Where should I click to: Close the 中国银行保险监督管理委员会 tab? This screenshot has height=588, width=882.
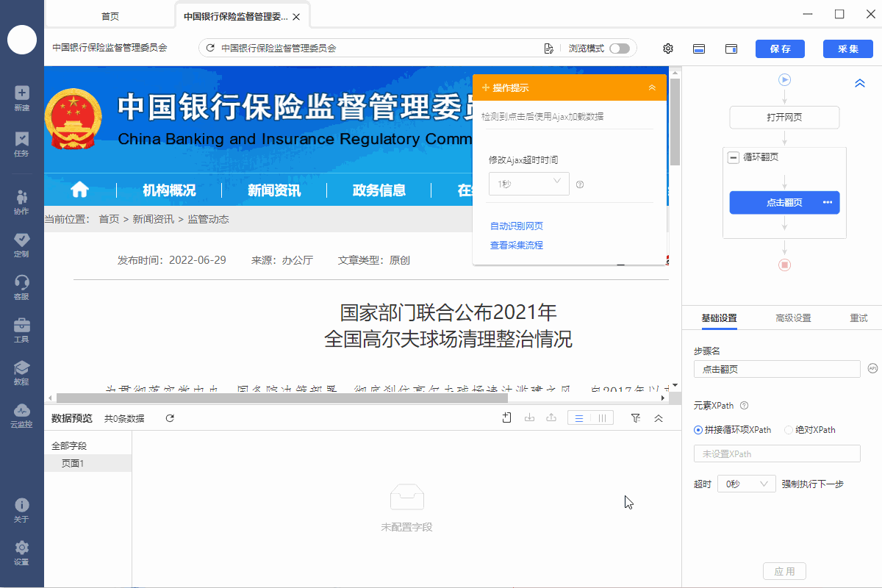tap(295, 17)
